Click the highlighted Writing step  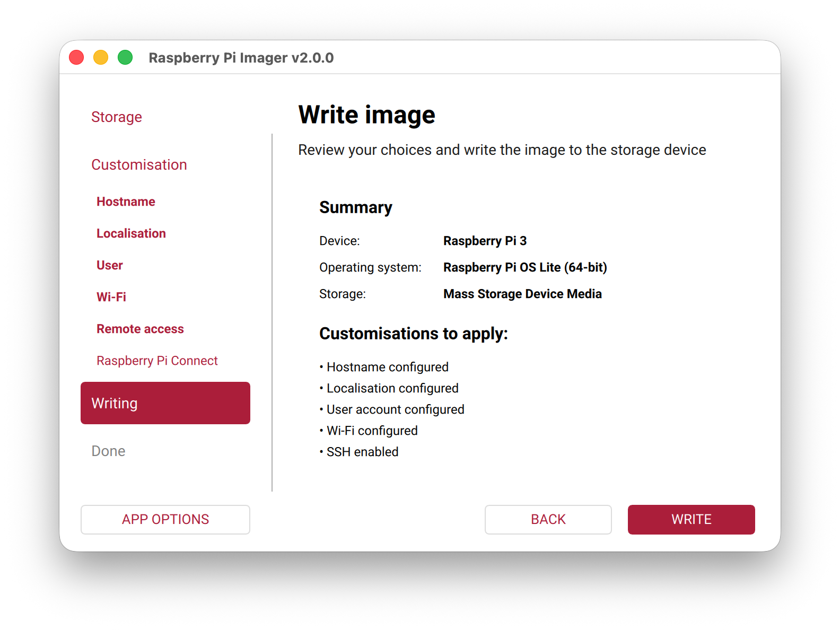165,403
